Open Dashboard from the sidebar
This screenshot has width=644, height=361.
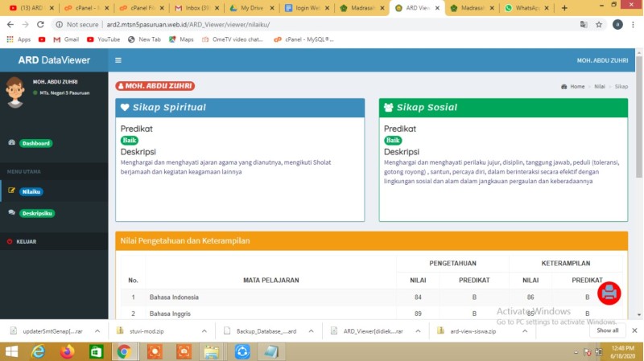(x=35, y=143)
